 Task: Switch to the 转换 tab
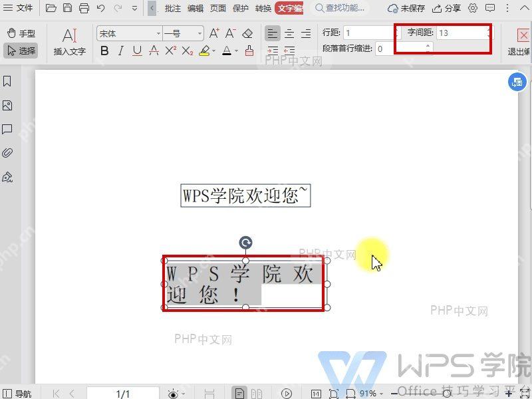(x=263, y=8)
